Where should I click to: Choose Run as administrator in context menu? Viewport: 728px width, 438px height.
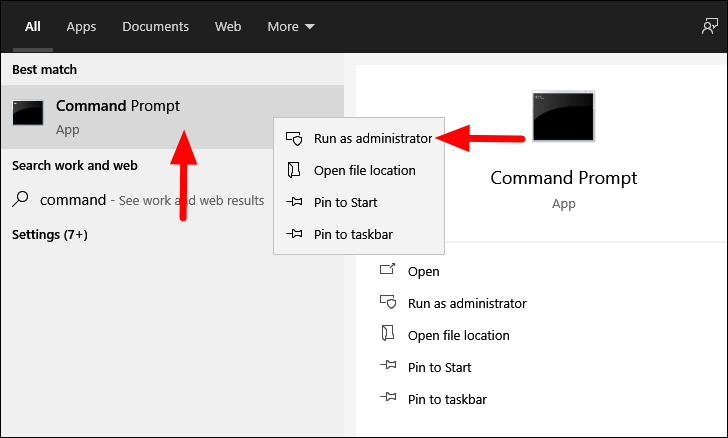[x=359, y=138]
